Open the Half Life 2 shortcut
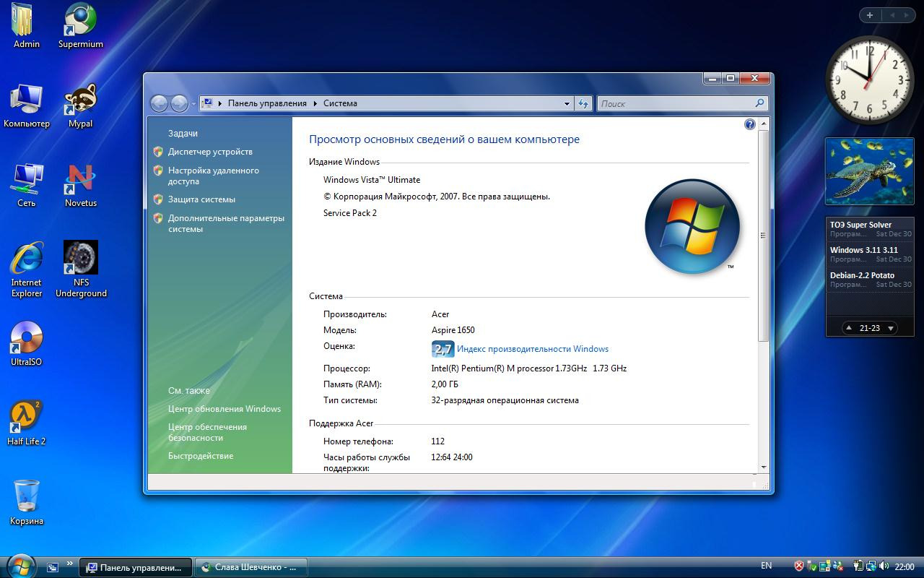This screenshot has width=924, height=578. 27,418
